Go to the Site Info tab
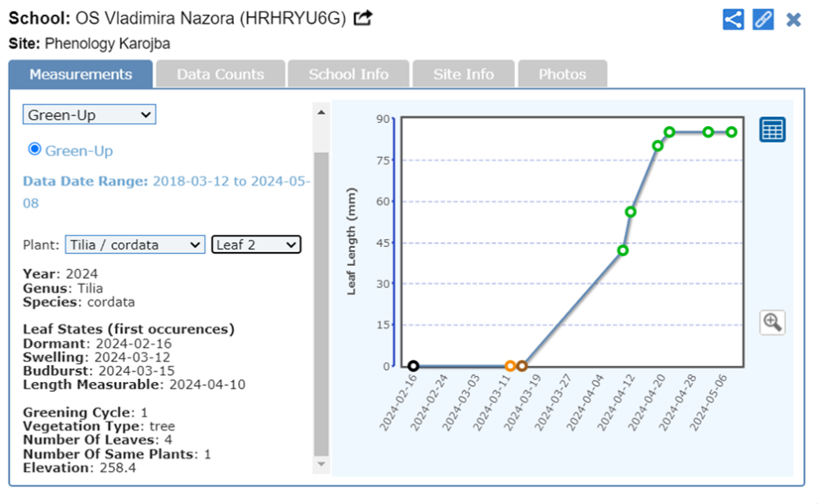Viewport: 818px width, 504px height. tap(463, 74)
